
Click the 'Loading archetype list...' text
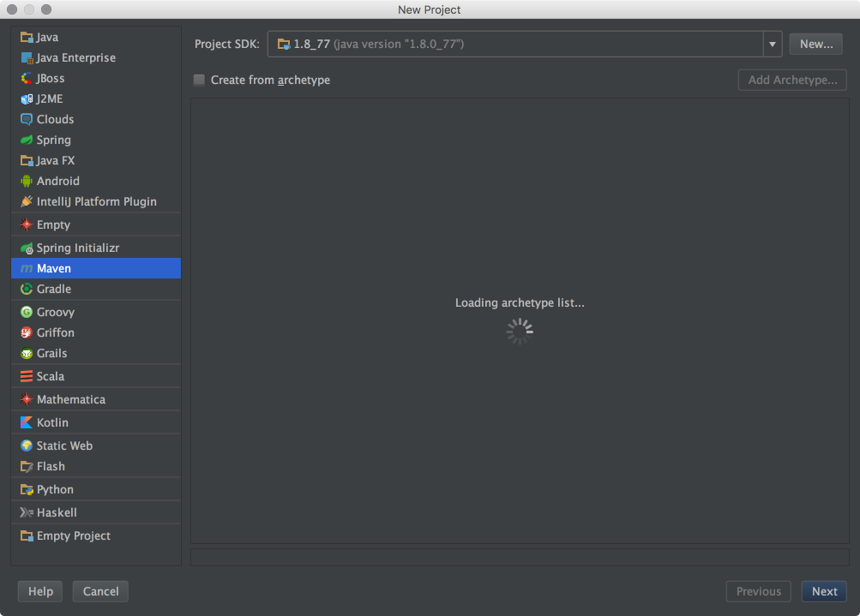[520, 302]
